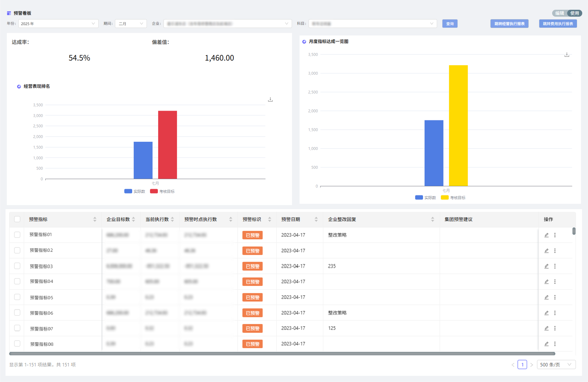Sort table by 企业目标数 column
The width and height of the screenshot is (588, 382).
tap(133, 219)
